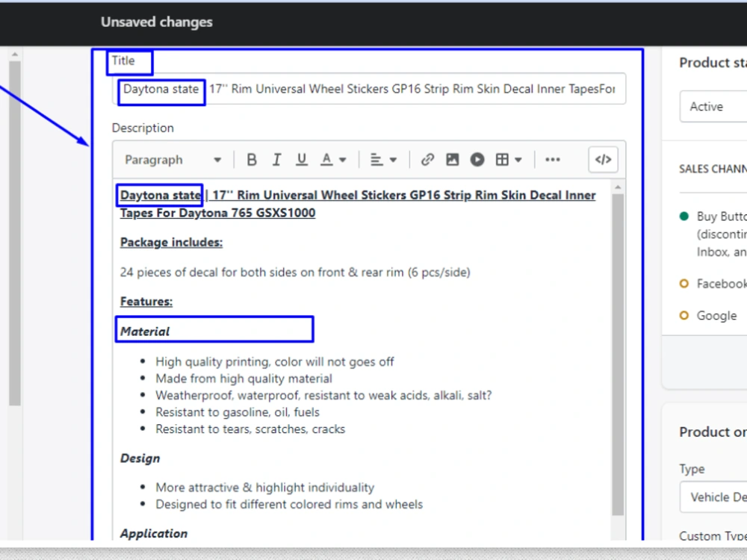Viewport: 747px width, 560px height.
Task: Click into the Title input field
Action: (x=369, y=89)
